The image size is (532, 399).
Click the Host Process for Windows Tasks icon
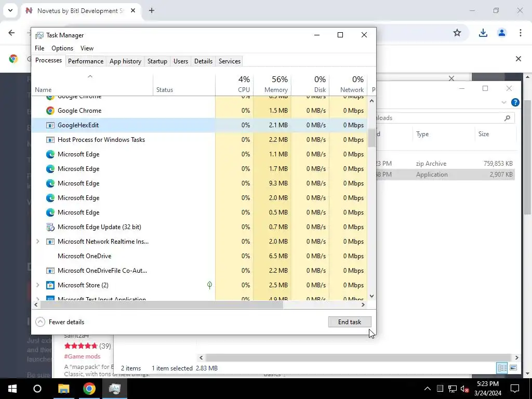[50, 140]
